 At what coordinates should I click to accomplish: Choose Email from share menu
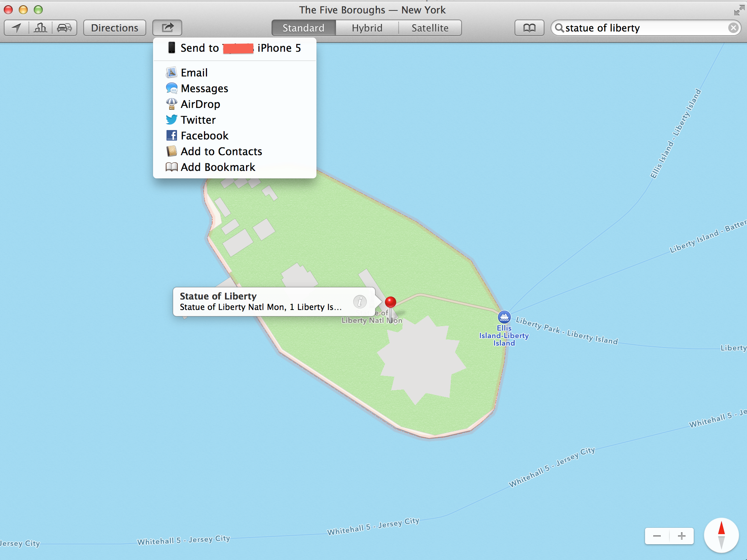235,73
